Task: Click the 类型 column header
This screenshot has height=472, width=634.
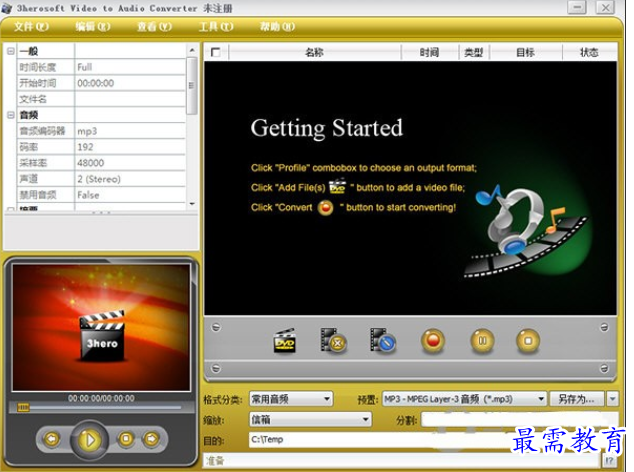Action: [x=474, y=52]
